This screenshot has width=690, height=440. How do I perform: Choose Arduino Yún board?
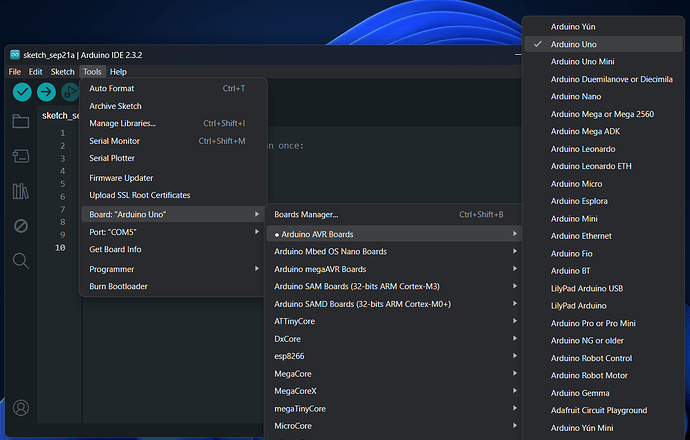click(x=603, y=27)
